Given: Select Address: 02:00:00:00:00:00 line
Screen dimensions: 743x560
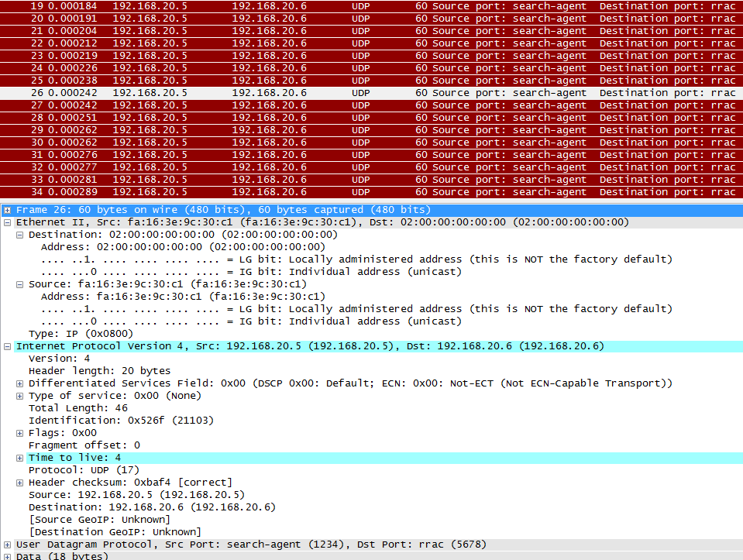Looking at the screenshot, I should tap(183, 247).
